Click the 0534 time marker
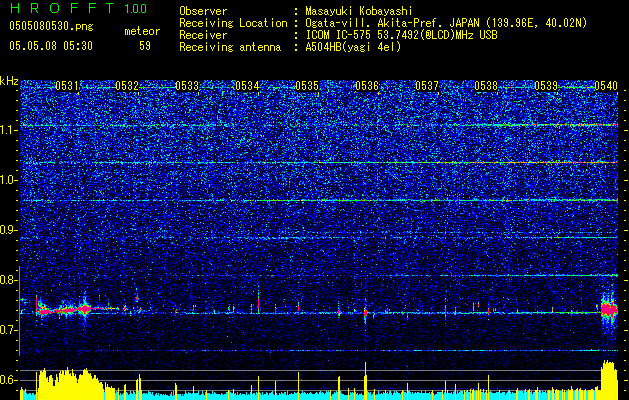629x400 pixels. (x=247, y=86)
